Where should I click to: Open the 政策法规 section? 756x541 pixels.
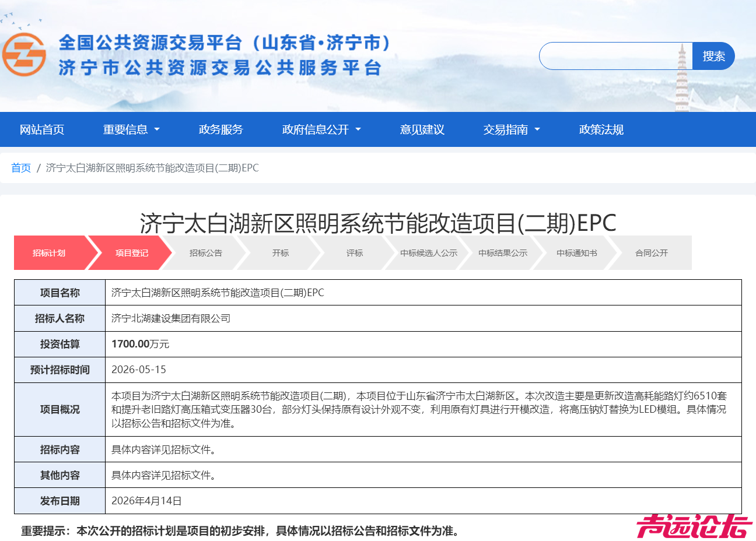601,129
